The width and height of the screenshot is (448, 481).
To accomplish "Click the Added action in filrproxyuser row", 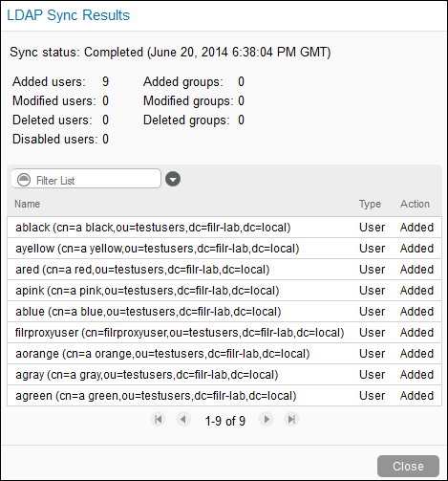I will pos(416,333).
